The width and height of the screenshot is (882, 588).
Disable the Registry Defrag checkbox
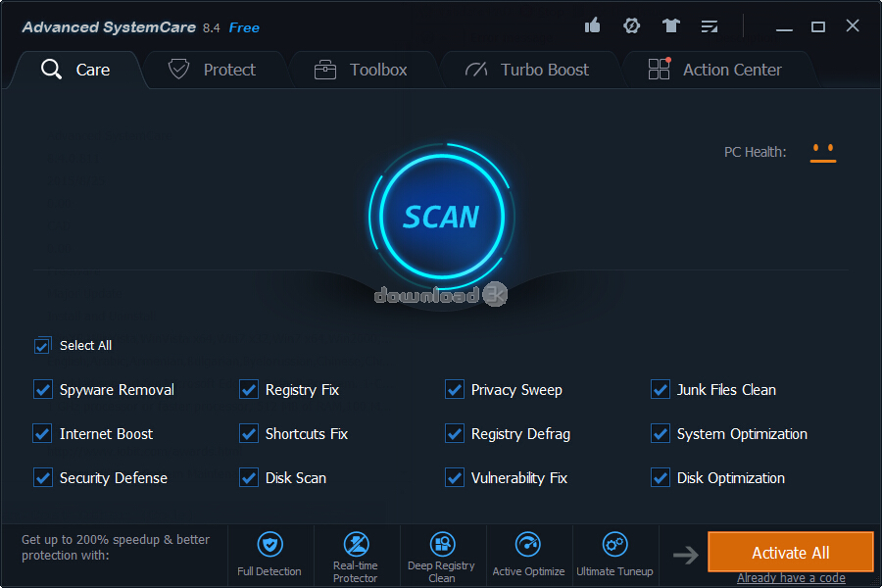click(454, 434)
